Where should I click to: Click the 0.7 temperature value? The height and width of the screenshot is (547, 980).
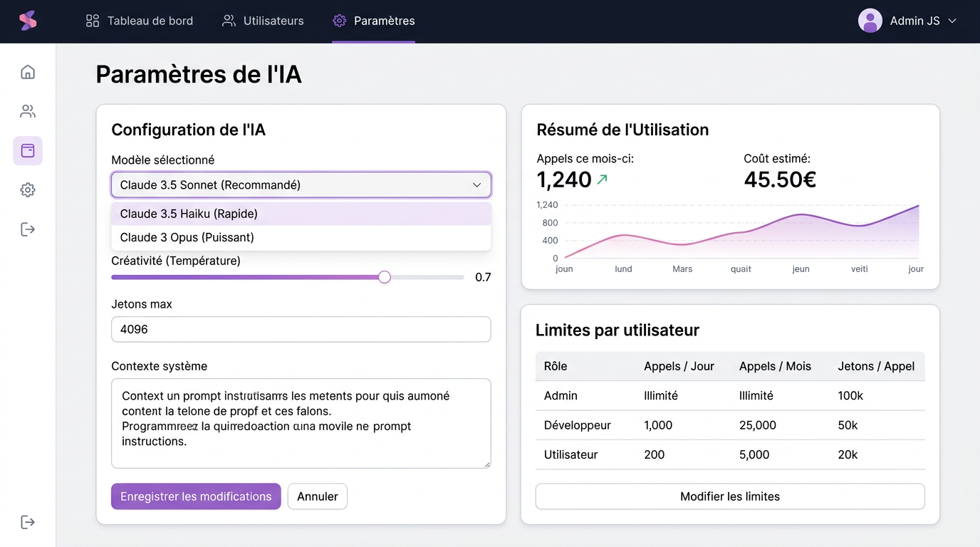[x=483, y=277]
